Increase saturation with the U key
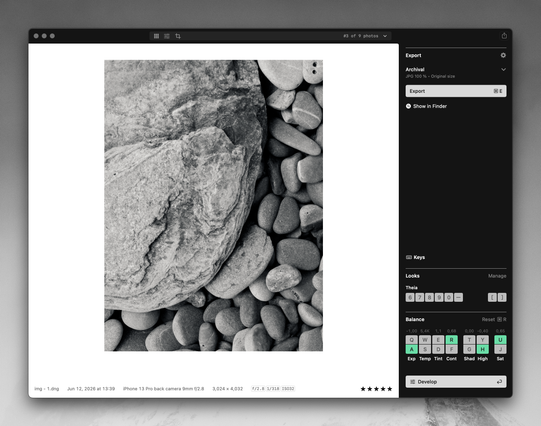The width and height of the screenshot is (541, 426). click(500, 340)
